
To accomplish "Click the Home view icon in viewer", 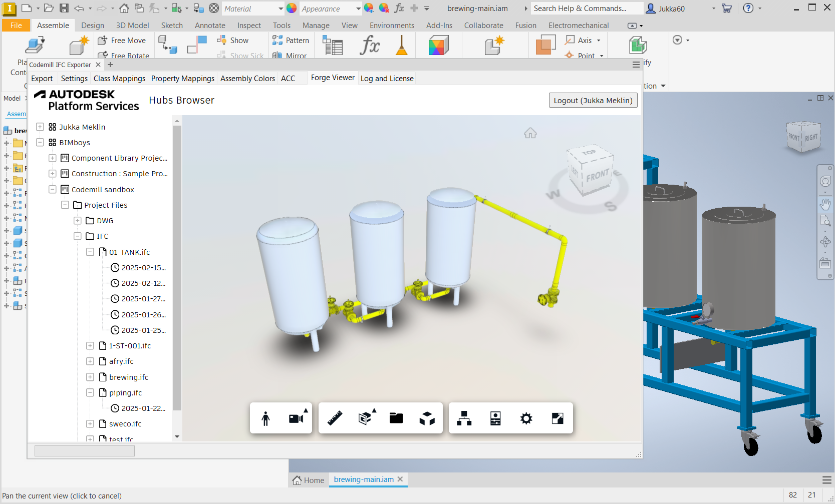I will tap(530, 133).
